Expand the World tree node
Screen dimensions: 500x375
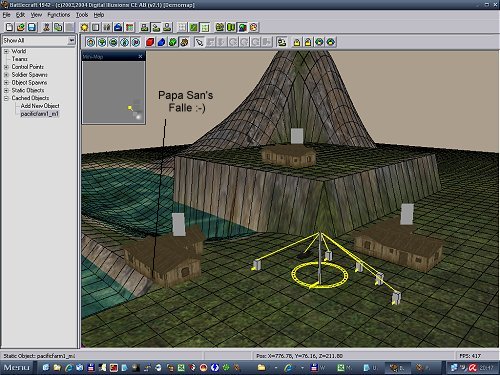point(6,51)
